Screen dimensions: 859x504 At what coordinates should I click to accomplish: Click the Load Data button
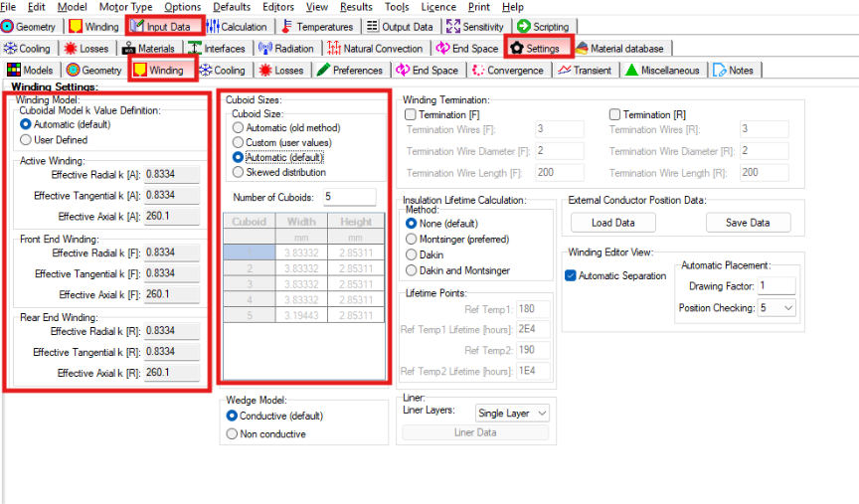pyautogui.click(x=611, y=223)
